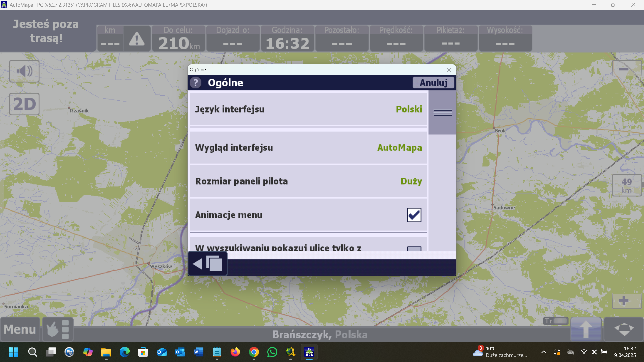
Task: Toggle the Animacje menu checkbox
Action: (x=414, y=215)
